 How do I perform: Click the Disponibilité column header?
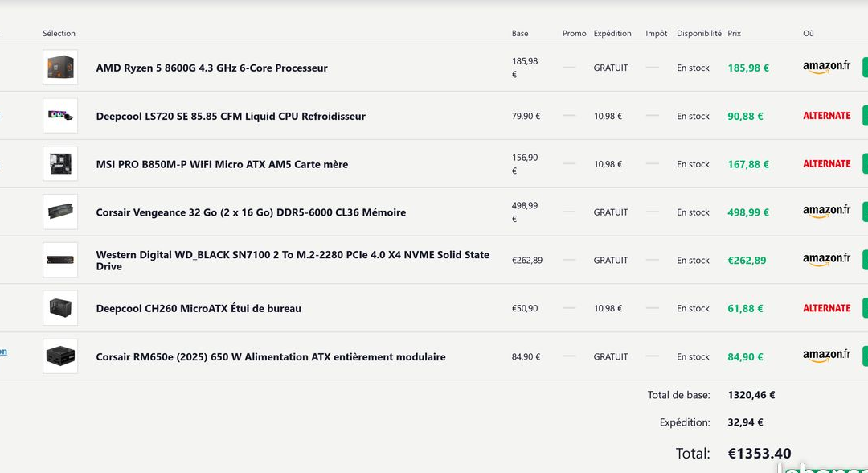698,33
